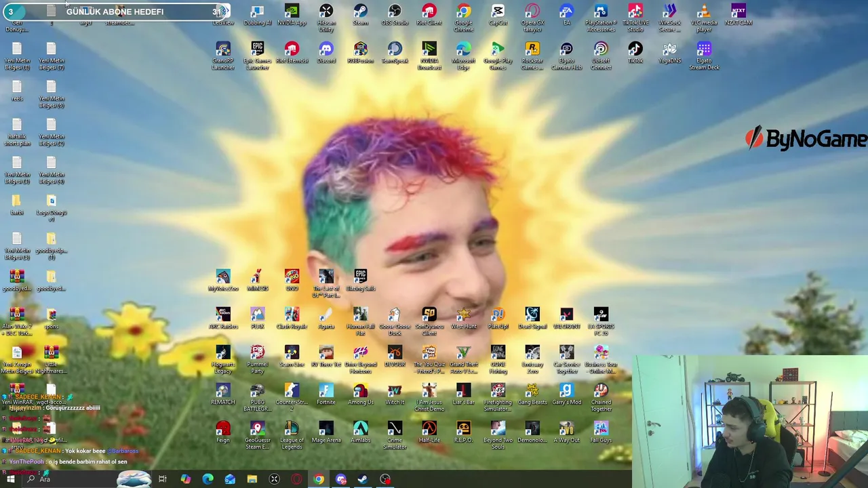Open Grand Theft Auto V shortcut

tap(463, 359)
